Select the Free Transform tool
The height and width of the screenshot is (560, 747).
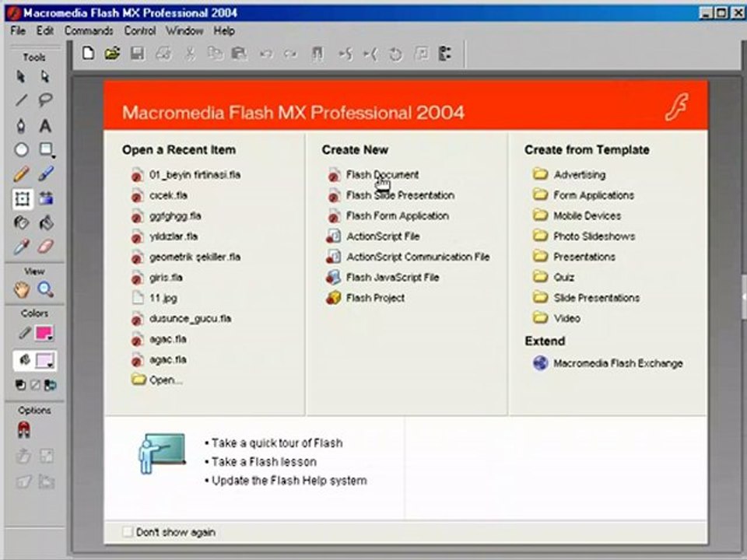[22, 198]
